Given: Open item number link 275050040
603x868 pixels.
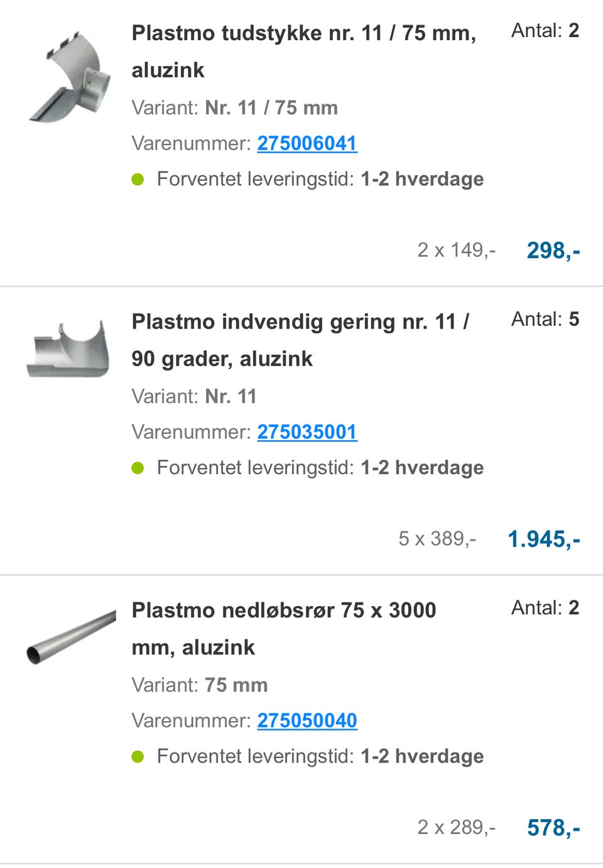Looking at the screenshot, I should [307, 720].
